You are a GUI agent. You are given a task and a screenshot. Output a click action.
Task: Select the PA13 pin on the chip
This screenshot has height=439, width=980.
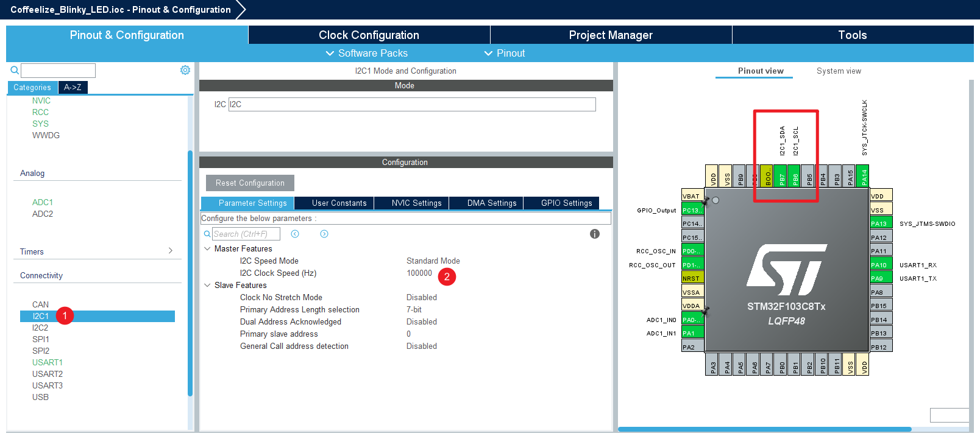[x=880, y=223]
